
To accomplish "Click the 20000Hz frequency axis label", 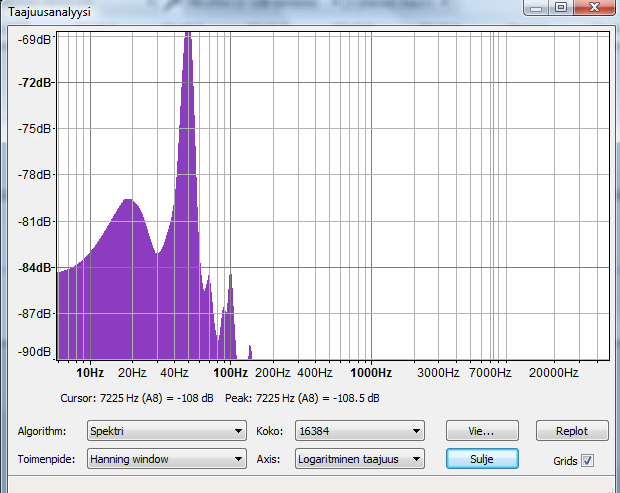I will click(554, 373).
